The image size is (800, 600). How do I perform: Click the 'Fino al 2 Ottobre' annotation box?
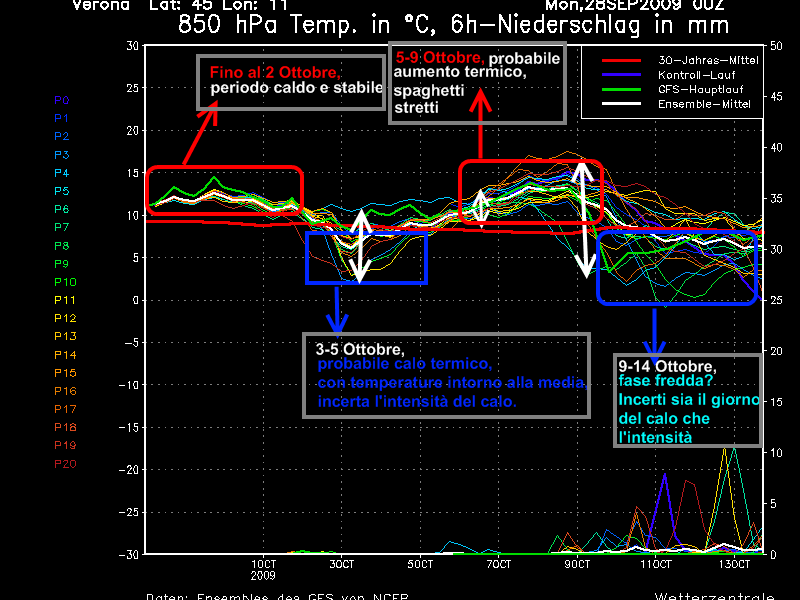[291, 82]
